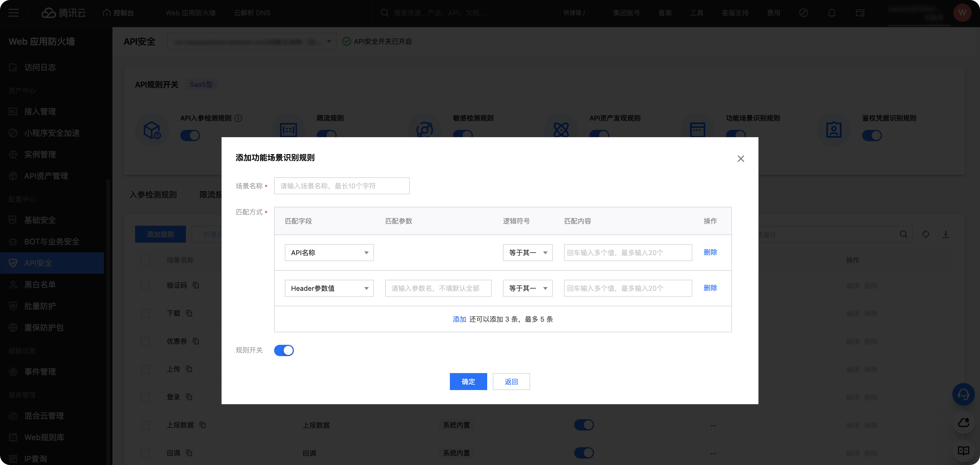This screenshot has width=980, height=465.
Task: Click 添加 link to add a match condition
Action: tap(459, 319)
